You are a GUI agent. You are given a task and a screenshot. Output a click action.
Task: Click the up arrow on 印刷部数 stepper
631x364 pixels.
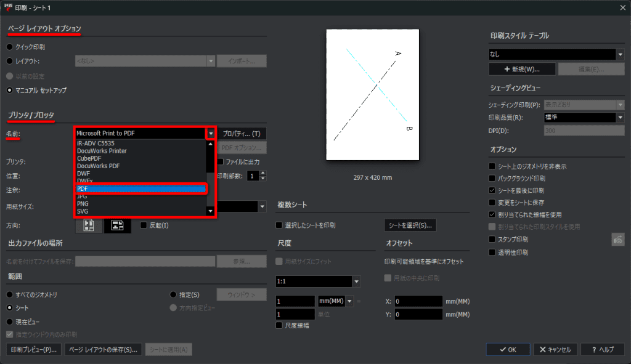[x=263, y=173]
